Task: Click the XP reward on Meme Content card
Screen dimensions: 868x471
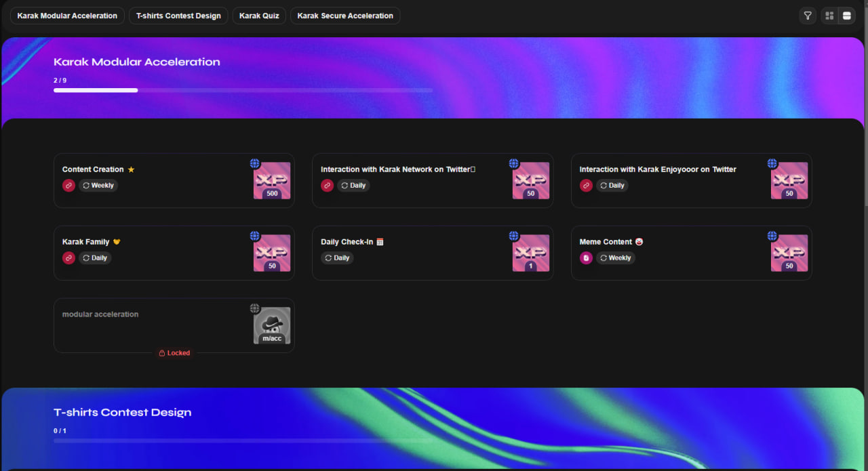Action: tap(789, 253)
